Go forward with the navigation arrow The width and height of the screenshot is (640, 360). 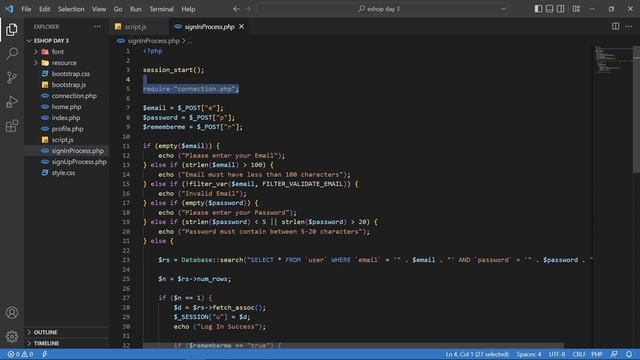[248, 9]
